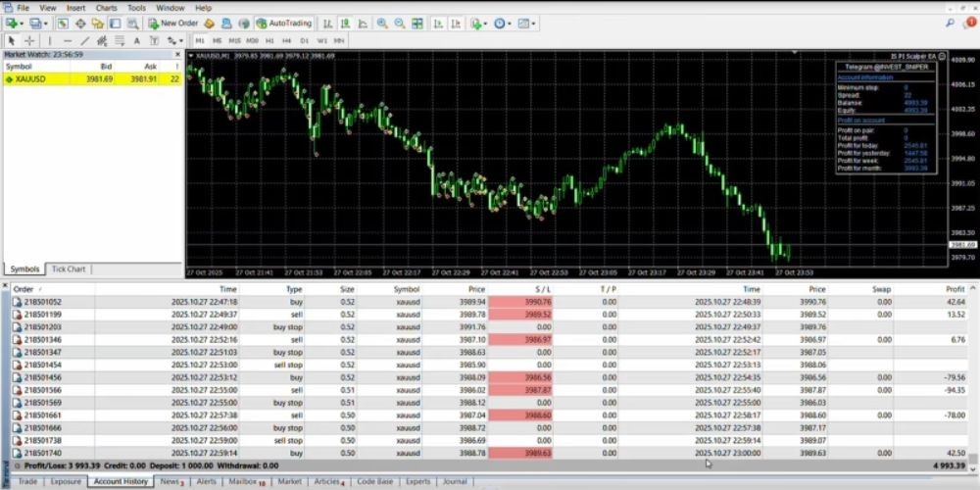Select the crosshair cursor tool
This screenshot has width=980, height=490.
point(29,40)
